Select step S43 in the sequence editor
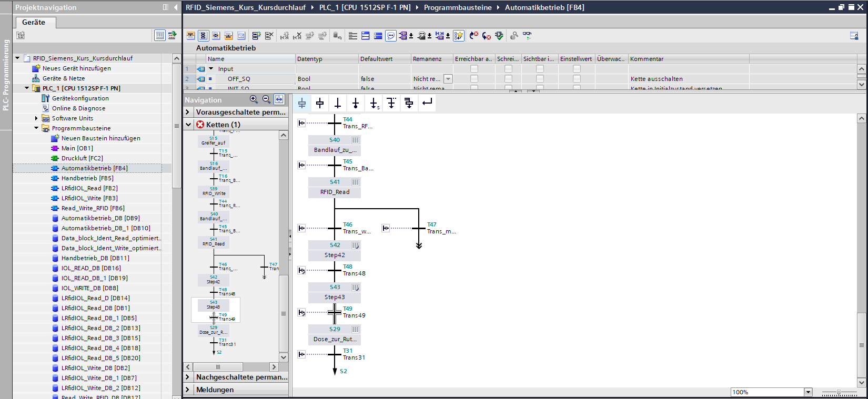Image resolution: width=868 pixels, height=399 pixels. pyautogui.click(x=335, y=287)
